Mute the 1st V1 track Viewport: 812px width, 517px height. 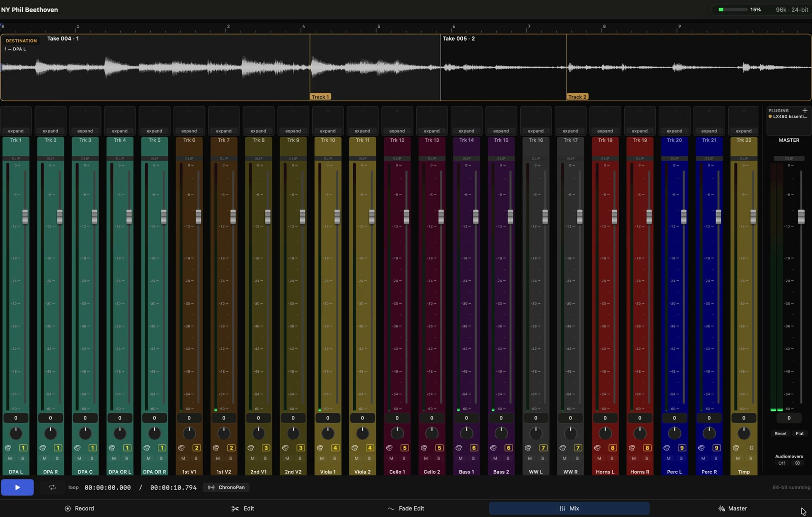point(183,459)
